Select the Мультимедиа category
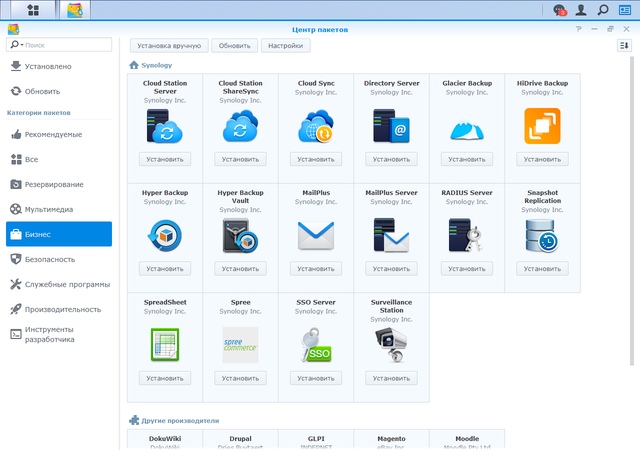Screen dimensions: 640x450 (59, 209)
